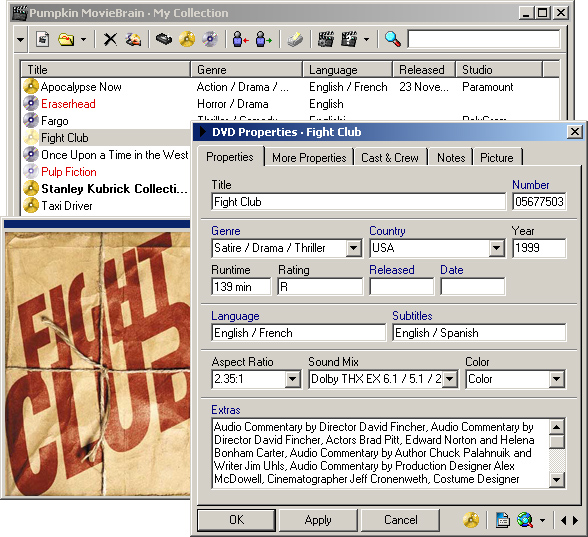The image size is (588, 537).
Task: Switch to the More Properties tab
Action: [x=309, y=158]
